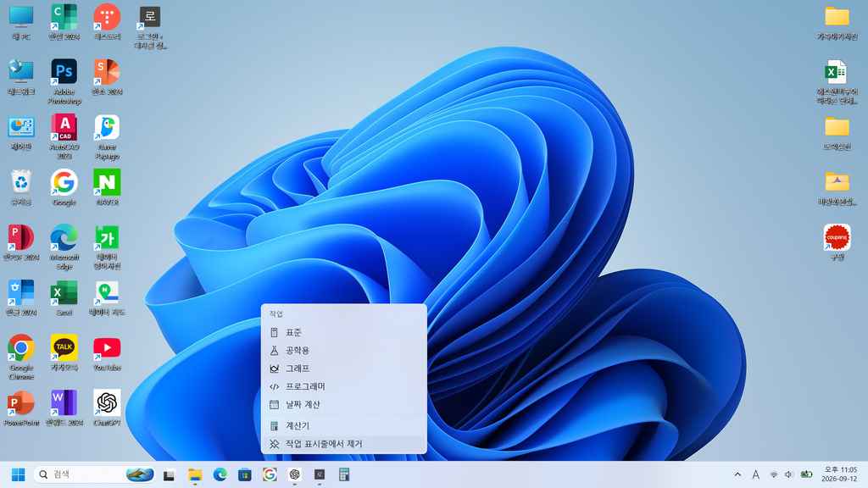Open Microsoft Store from the taskbar

pos(245,474)
